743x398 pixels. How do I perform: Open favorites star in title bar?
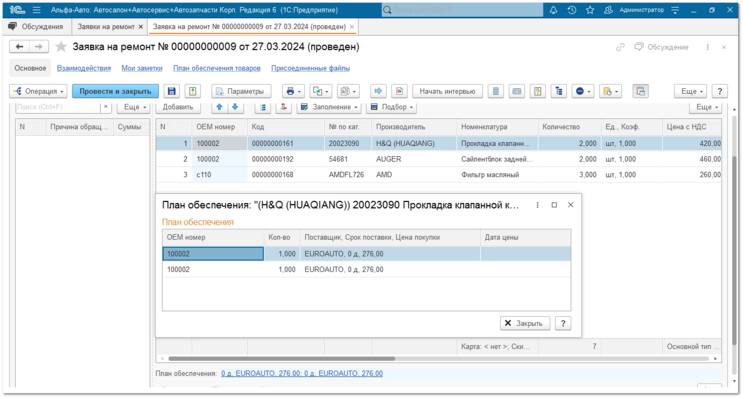(x=590, y=10)
